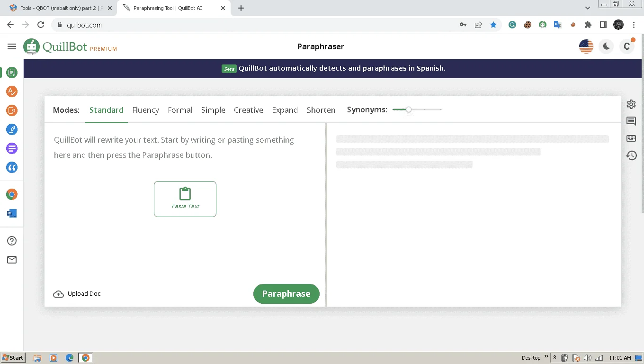Screen dimensions: 644x364
Task: Open Chrome tab search chevron
Action: click(x=588, y=8)
